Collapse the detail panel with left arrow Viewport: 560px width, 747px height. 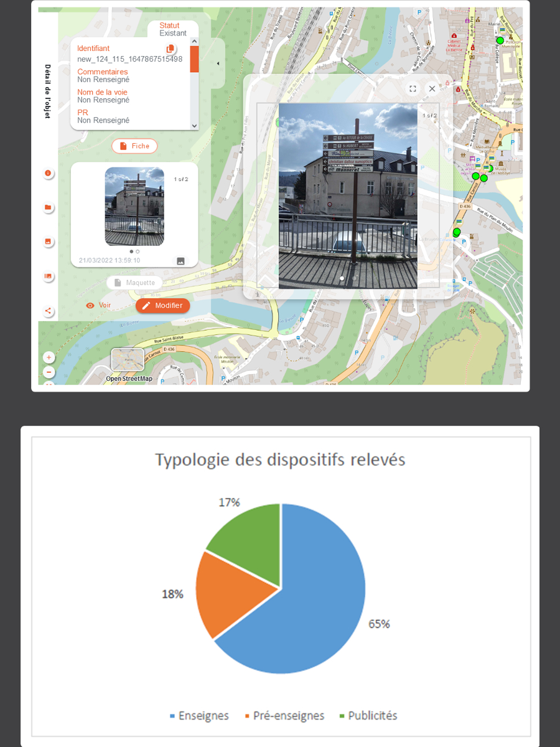[218, 63]
